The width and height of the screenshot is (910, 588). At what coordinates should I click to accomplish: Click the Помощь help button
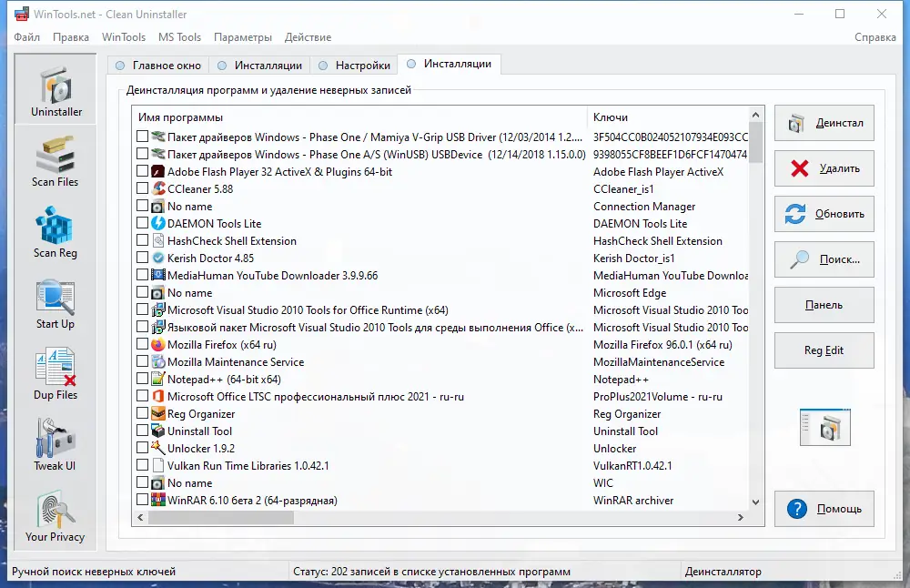pyautogui.click(x=824, y=509)
